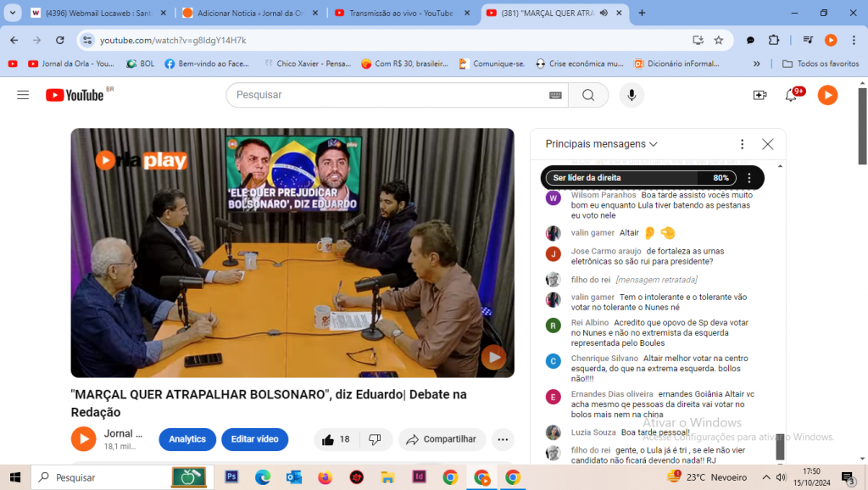Image resolution: width=868 pixels, height=490 pixels.
Task: Open File Explorer from the taskbar
Action: tap(387, 476)
